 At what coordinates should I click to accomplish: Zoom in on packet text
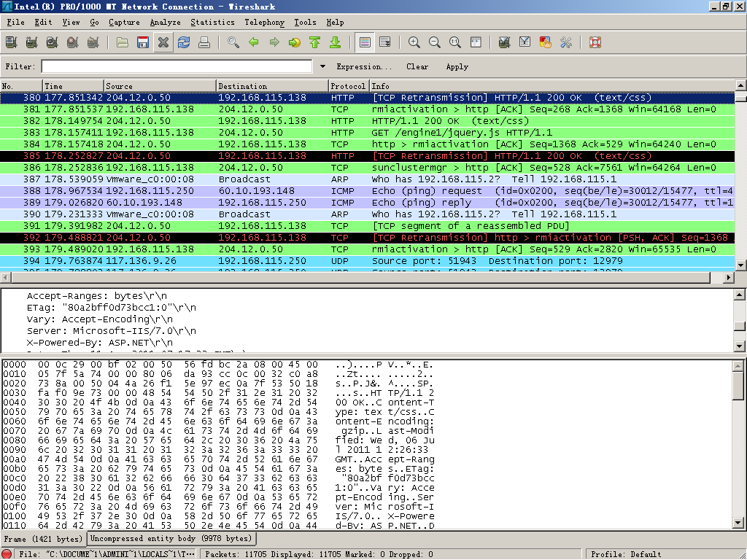coord(414,42)
